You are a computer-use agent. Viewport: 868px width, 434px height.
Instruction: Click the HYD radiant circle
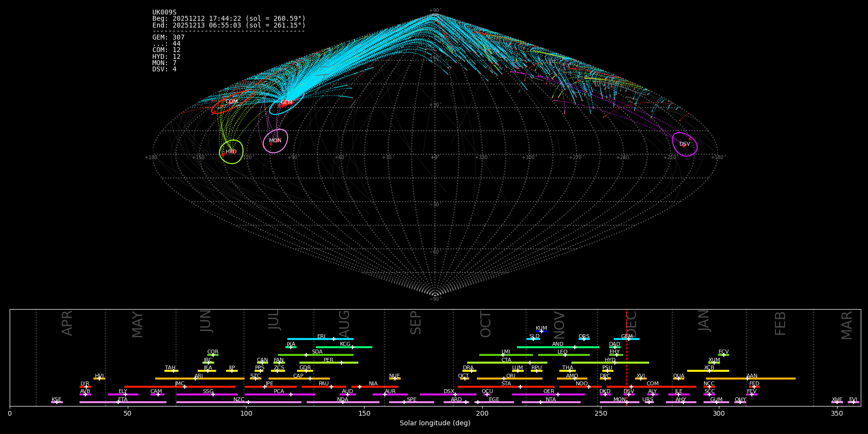click(x=231, y=152)
